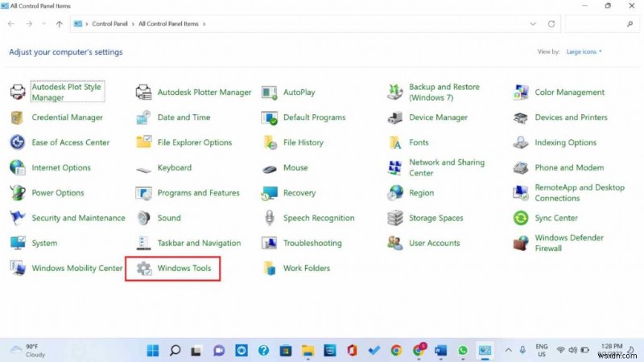
Task: Open the Region link
Action: click(421, 192)
